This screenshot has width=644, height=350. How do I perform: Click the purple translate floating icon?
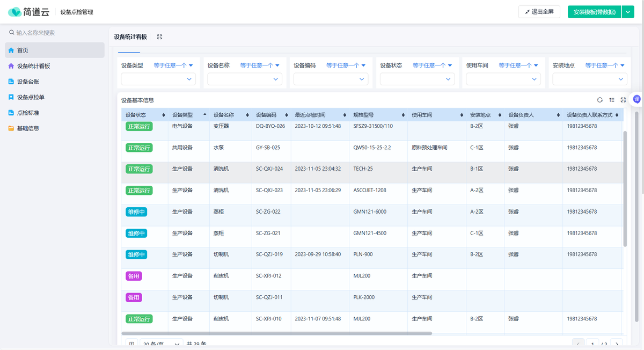tap(636, 99)
